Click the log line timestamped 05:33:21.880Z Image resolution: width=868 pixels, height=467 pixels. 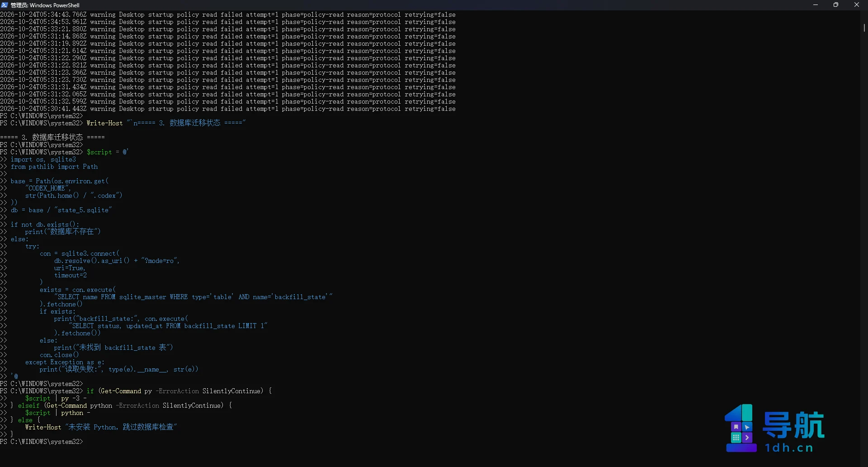pyautogui.click(x=228, y=29)
